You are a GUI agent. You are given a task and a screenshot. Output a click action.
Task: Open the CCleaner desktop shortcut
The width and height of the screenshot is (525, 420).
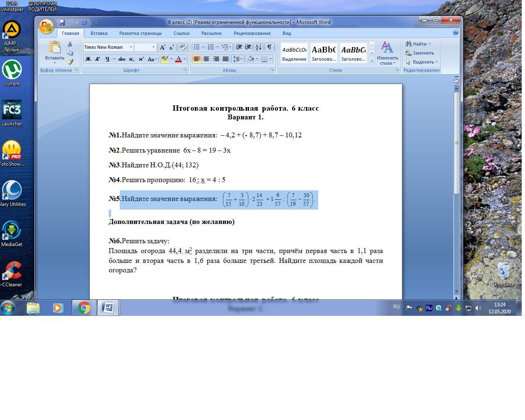coord(12,274)
